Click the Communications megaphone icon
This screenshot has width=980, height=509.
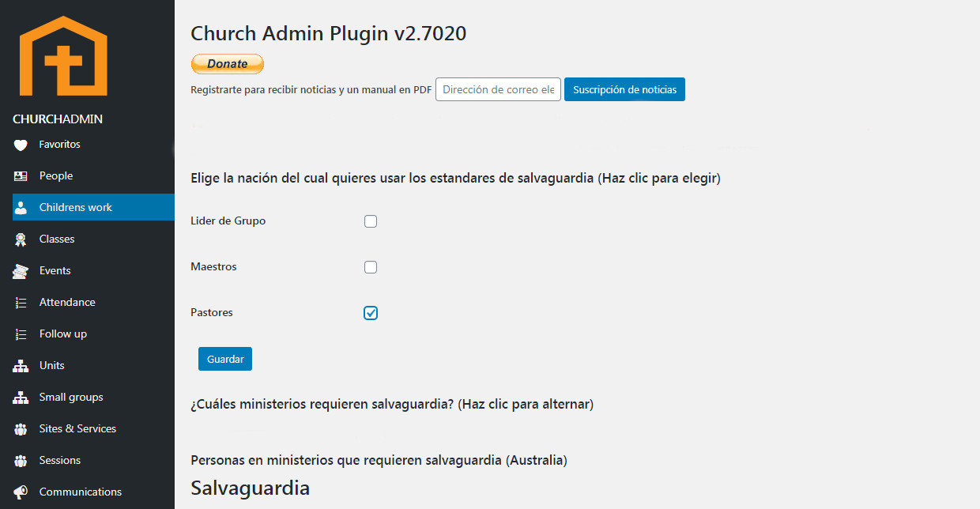21,492
